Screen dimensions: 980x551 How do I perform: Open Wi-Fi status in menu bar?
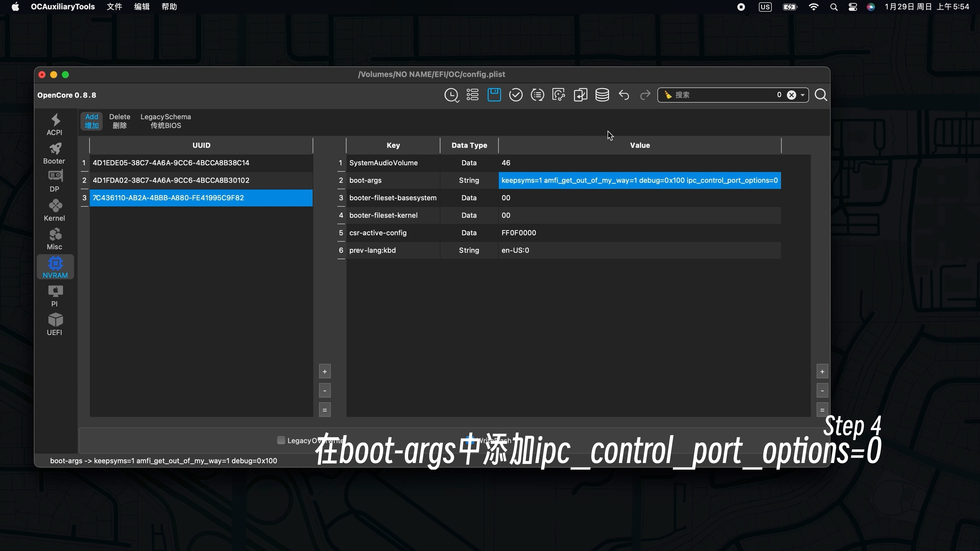(814, 7)
